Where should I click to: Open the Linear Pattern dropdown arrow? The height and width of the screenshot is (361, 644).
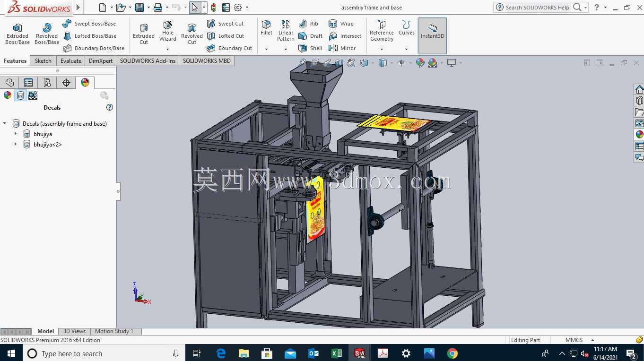click(x=286, y=49)
